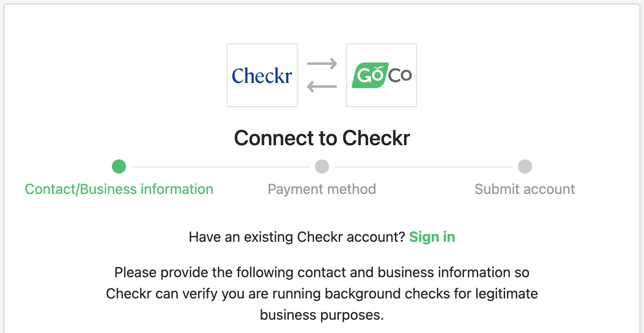Select the Submit account step dot

click(525, 166)
